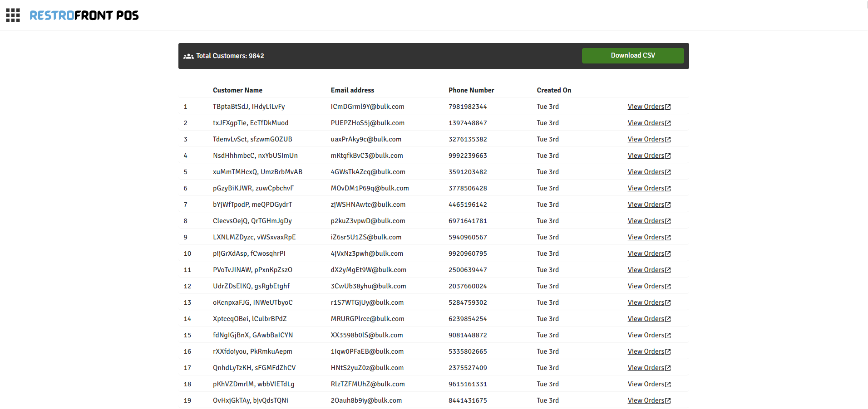
Task: Click the RestroFront POS logo
Action: pyautogui.click(x=84, y=15)
